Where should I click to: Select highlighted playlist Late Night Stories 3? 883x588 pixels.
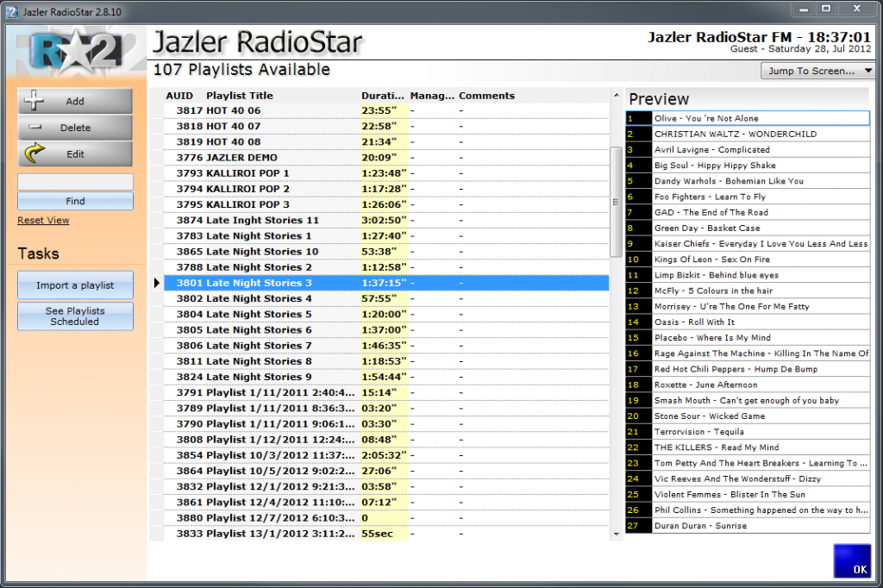coord(386,283)
